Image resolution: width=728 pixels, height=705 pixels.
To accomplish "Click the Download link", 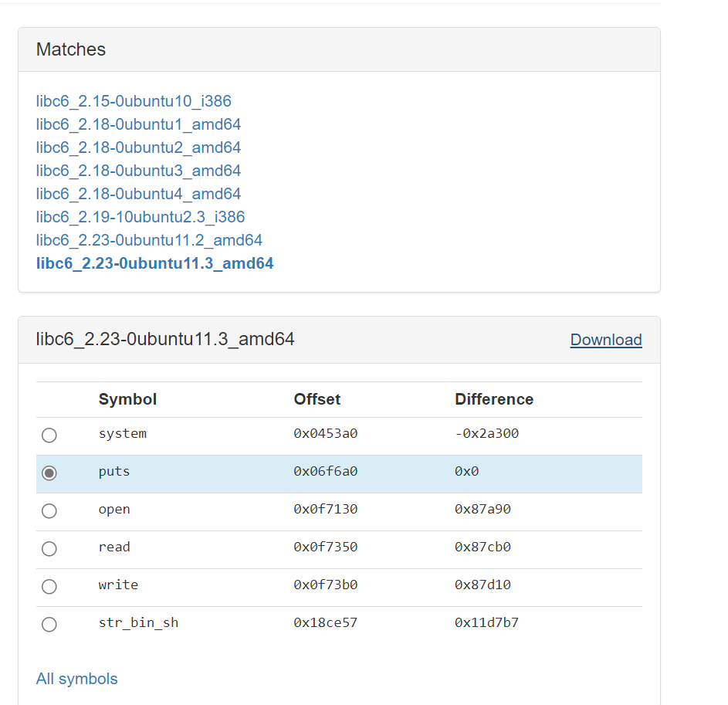I will tap(606, 340).
